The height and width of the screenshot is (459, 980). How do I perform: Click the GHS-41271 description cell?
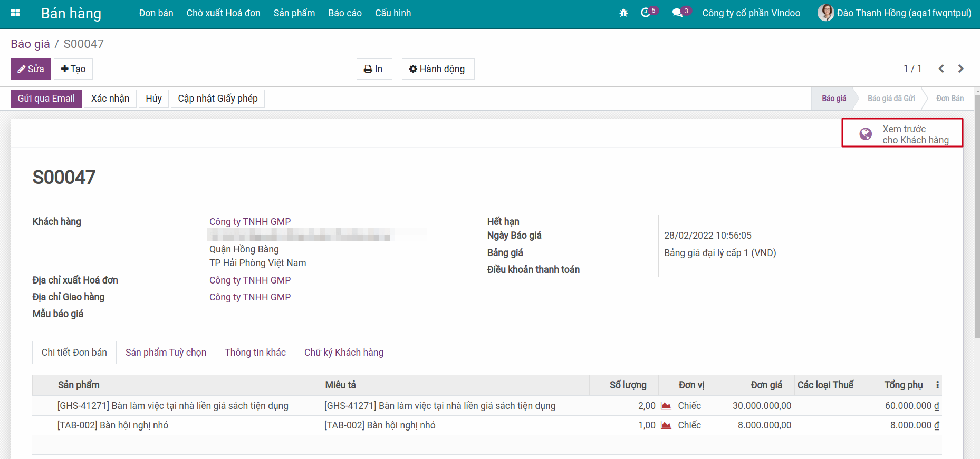coord(440,406)
